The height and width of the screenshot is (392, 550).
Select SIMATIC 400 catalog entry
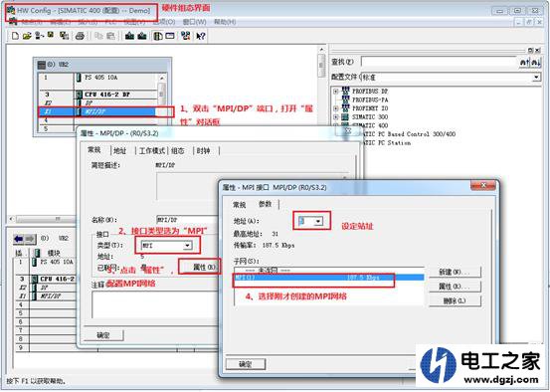(370, 125)
